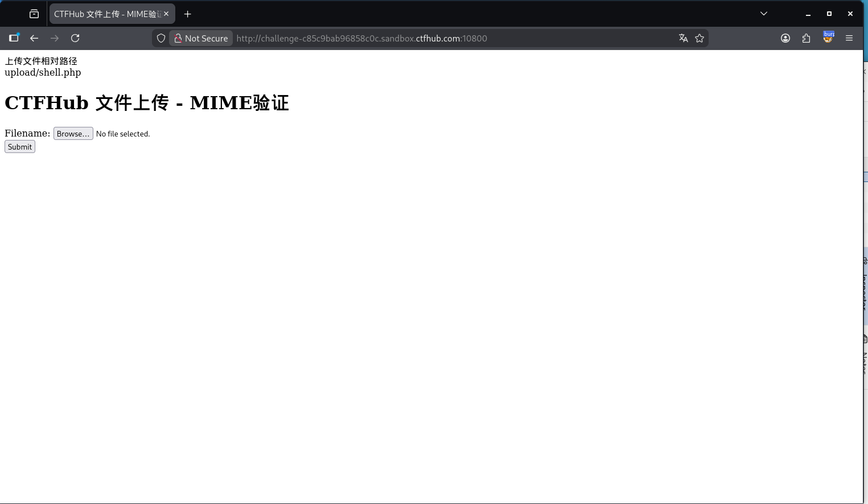868x504 pixels.
Task: Go forward one page
Action: (55, 38)
